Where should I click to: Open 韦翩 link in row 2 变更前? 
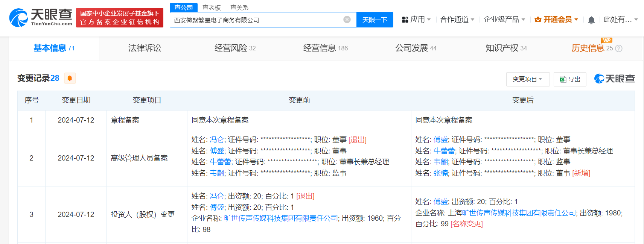(x=217, y=173)
